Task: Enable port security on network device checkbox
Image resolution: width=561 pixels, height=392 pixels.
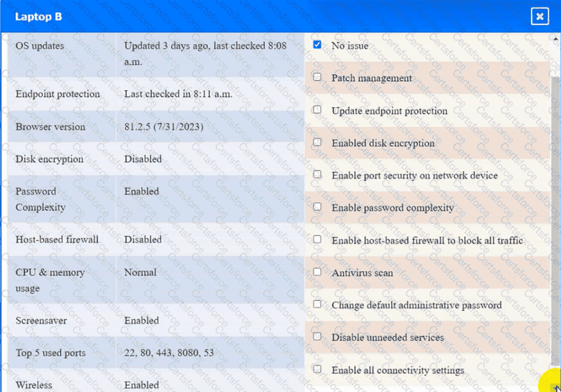Action: [x=317, y=174]
